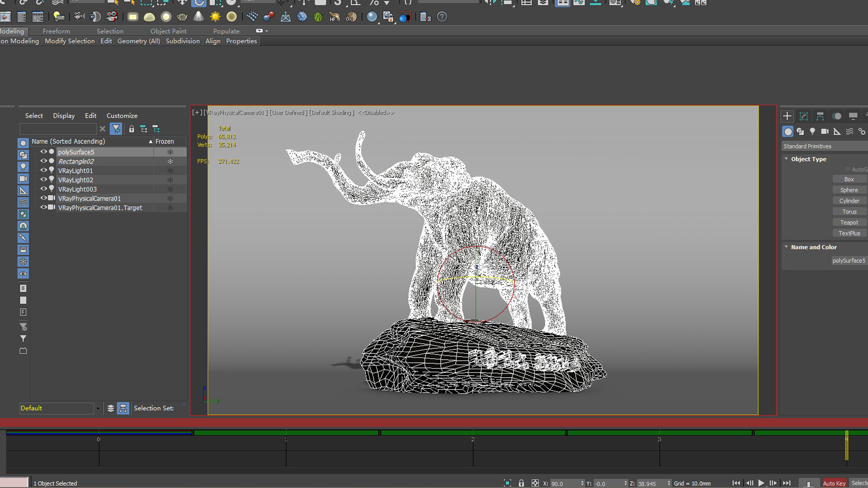Click the red-blue metaball particles icon
868x488 pixels.
[x=269, y=17]
